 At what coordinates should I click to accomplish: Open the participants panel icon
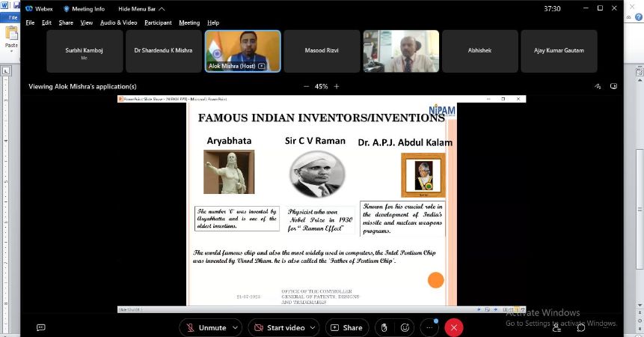[x=557, y=327]
